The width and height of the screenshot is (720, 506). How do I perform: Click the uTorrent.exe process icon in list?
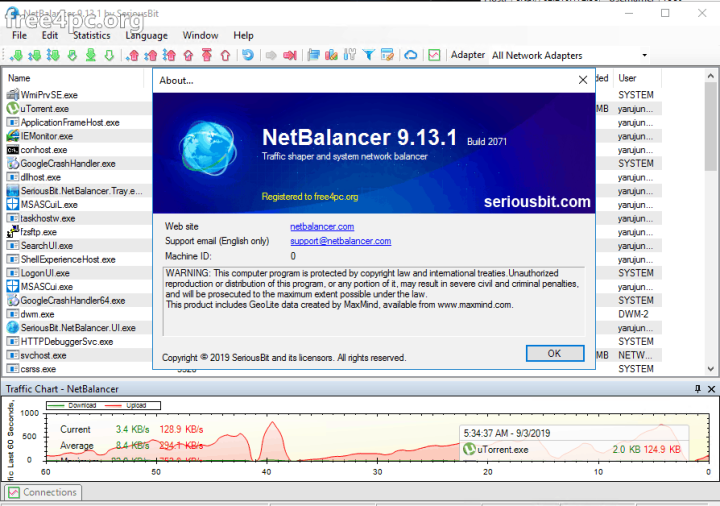[12, 108]
